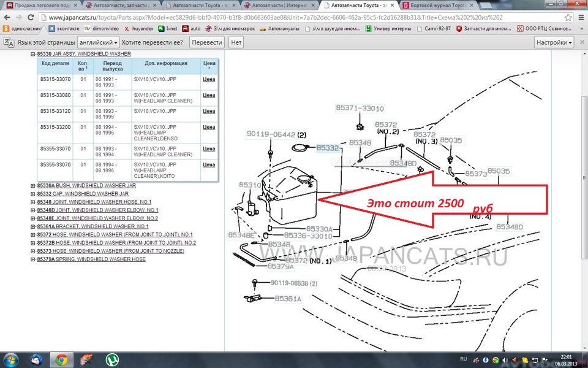This screenshot has width=588, height=368.
Task: Open the Ivnet bookmark
Action: click(x=168, y=29)
